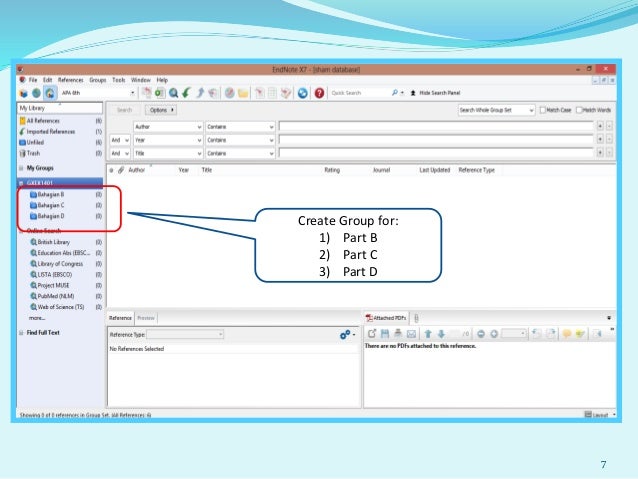Open the Groups menu

pyautogui.click(x=98, y=80)
